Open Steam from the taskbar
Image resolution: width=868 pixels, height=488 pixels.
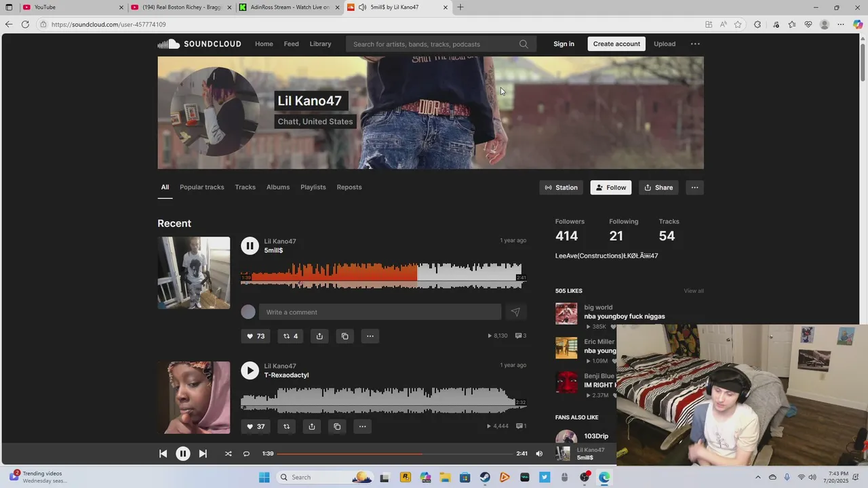pyautogui.click(x=485, y=477)
